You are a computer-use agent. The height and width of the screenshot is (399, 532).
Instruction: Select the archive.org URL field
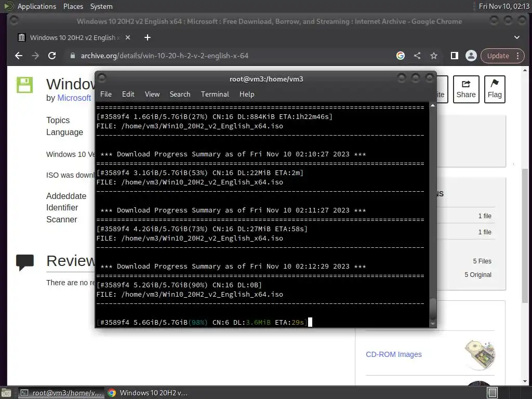165,56
